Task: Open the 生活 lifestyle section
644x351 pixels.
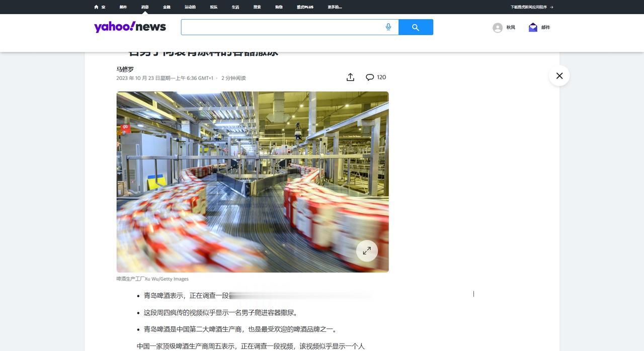Action: [235, 7]
